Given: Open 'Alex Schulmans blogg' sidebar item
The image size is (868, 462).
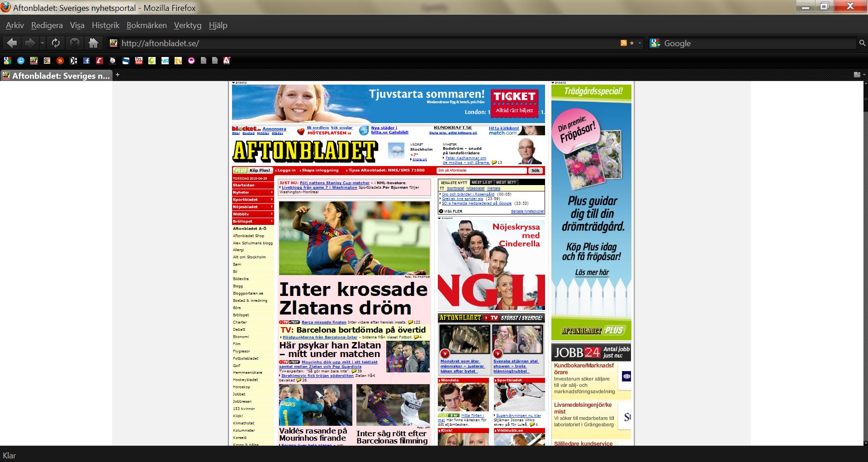Looking at the screenshot, I should [x=253, y=243].
